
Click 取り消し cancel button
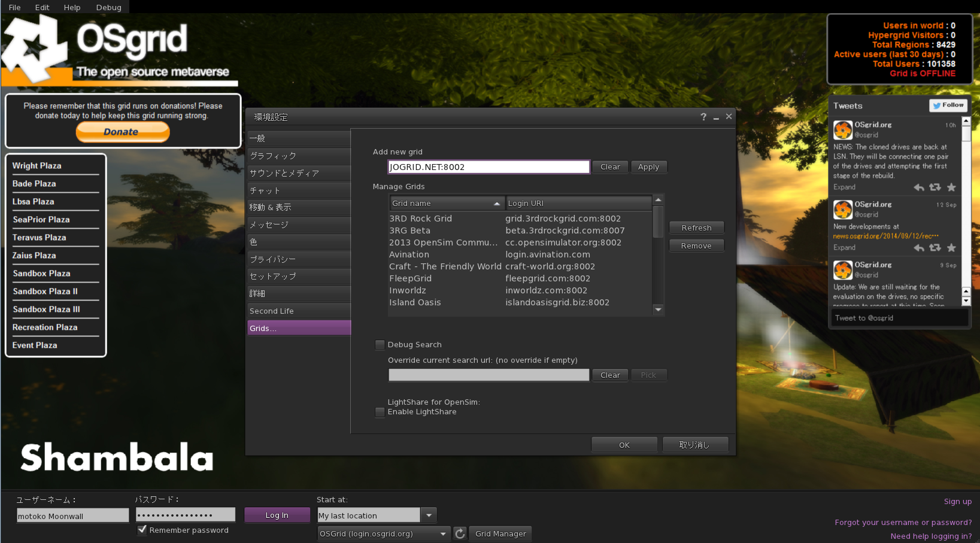click(695, 445)
